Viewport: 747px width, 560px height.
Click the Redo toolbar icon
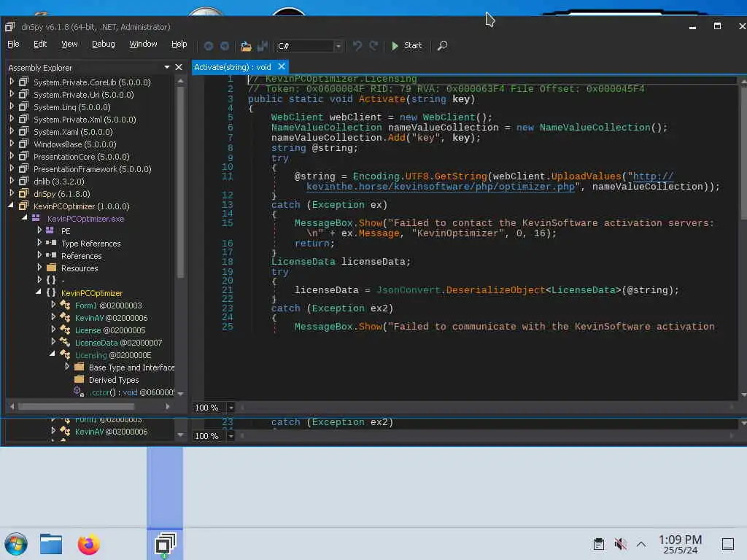374,46
